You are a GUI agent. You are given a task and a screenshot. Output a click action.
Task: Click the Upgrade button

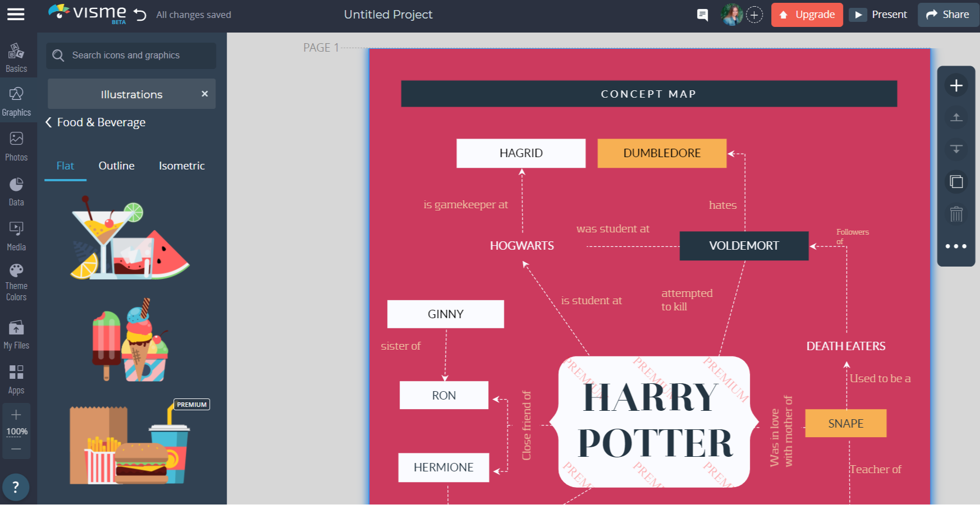[807, 15]
